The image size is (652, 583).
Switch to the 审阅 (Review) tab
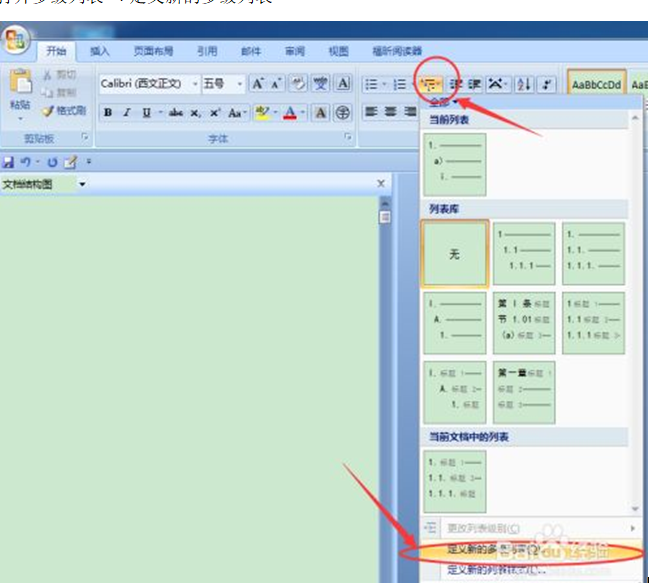(295, 51)
